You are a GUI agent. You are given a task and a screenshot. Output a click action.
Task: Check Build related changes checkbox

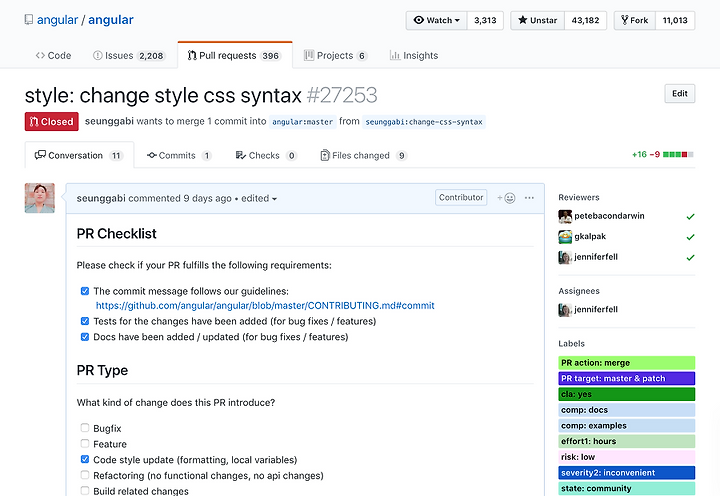point(85,490)
